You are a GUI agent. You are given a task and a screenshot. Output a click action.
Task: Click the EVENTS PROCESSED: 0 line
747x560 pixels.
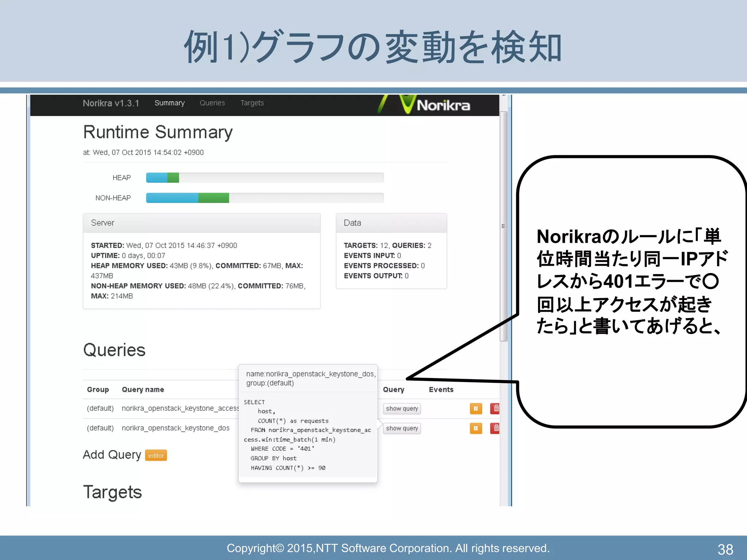[384, 266]
